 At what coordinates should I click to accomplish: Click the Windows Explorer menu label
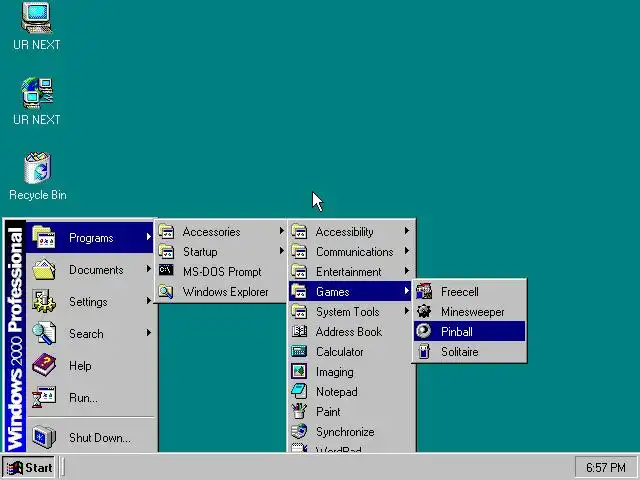point(226,292)
